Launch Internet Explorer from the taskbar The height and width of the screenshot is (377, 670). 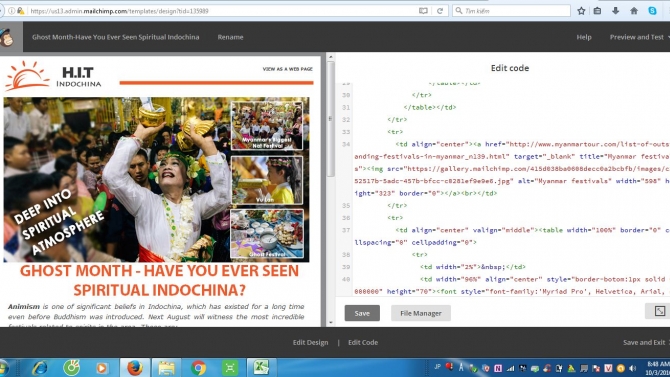pos(40,368)
